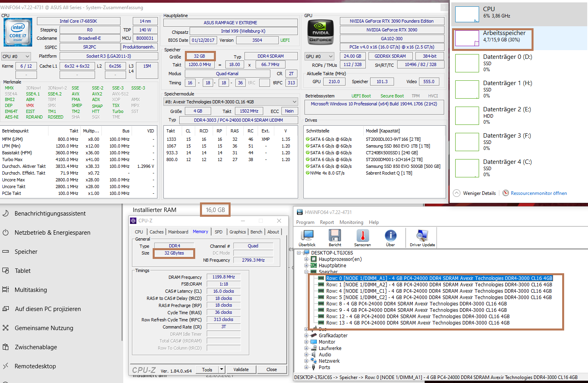The width and height of the screenshot is (588, 383).
Task: Open the GPU #0 selector dropdown
Action: (x=319, y=56)
